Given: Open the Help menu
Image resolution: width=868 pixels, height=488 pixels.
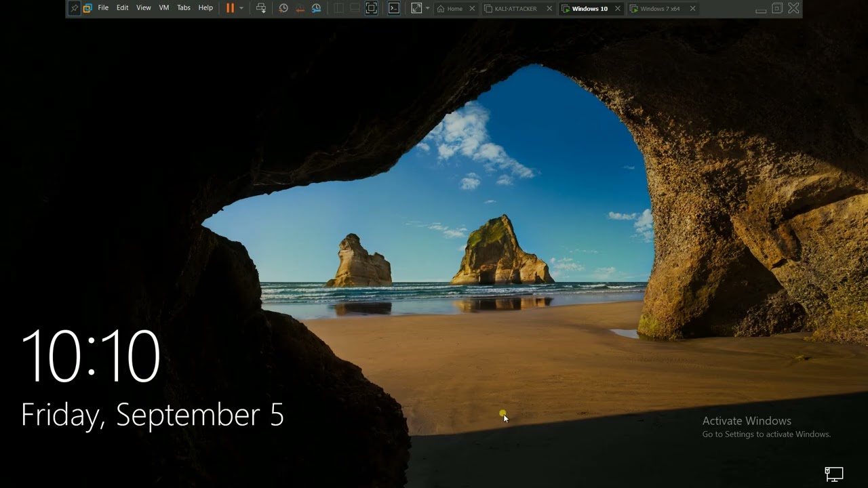Looking at the screenshot, I should point(205,8).
